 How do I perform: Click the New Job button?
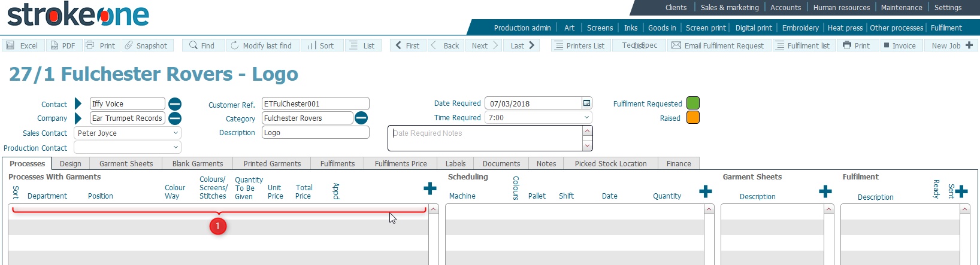tap(951, 45)
